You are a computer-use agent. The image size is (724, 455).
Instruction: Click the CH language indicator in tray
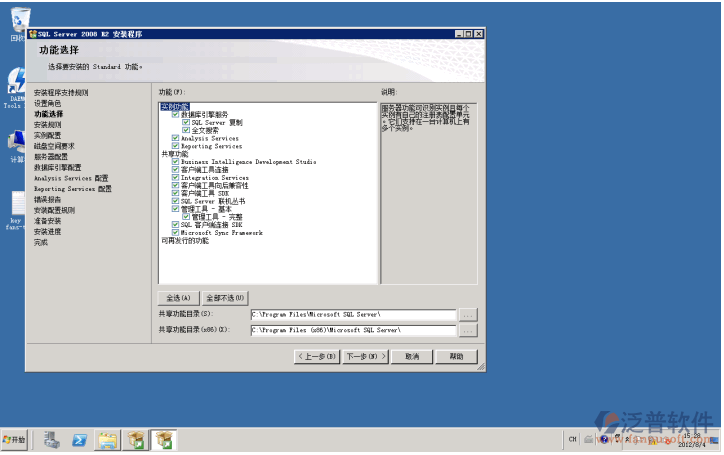pyautogui.click(x=572, y=439)
